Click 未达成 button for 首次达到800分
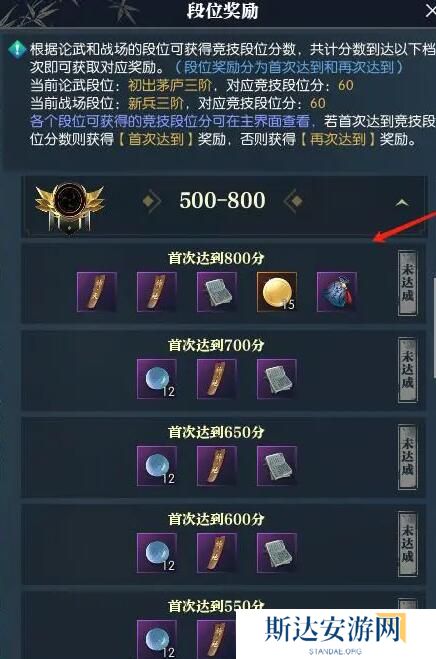The height and width of the screenshot is (659, 436). click(407, 283)
